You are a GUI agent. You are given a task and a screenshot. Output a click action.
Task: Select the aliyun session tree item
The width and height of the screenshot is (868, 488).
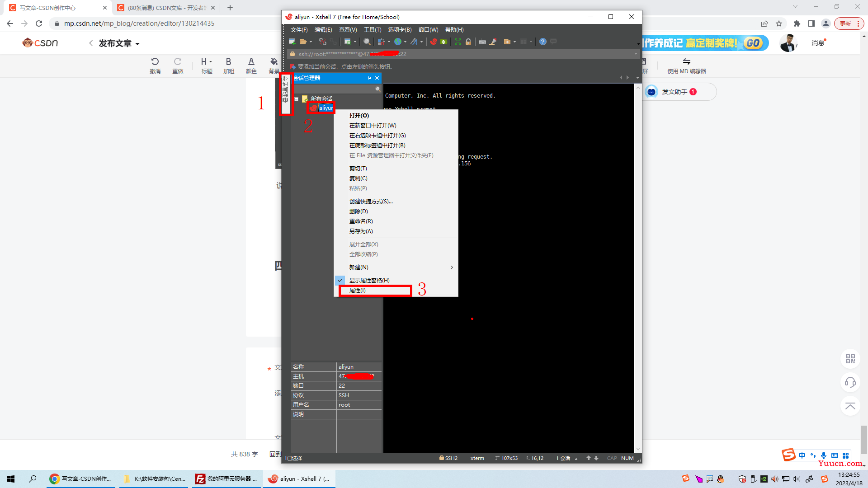pos(322,108)
